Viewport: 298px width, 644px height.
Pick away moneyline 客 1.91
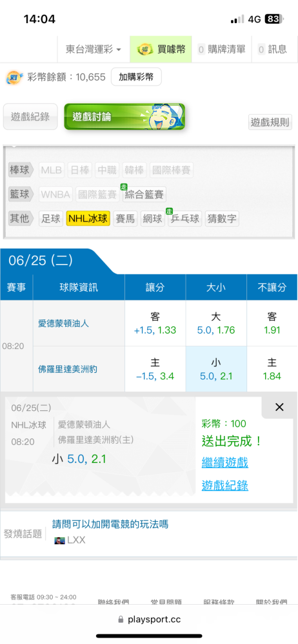pos(272,323)
